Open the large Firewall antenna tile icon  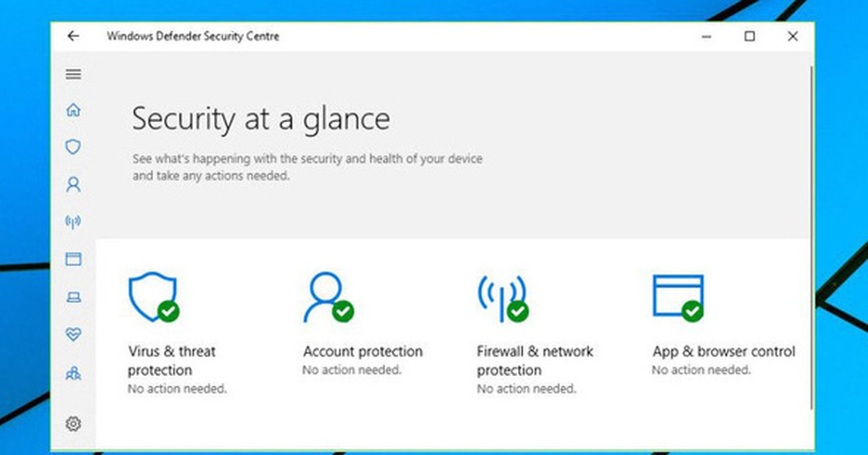[x=503, y=297]
